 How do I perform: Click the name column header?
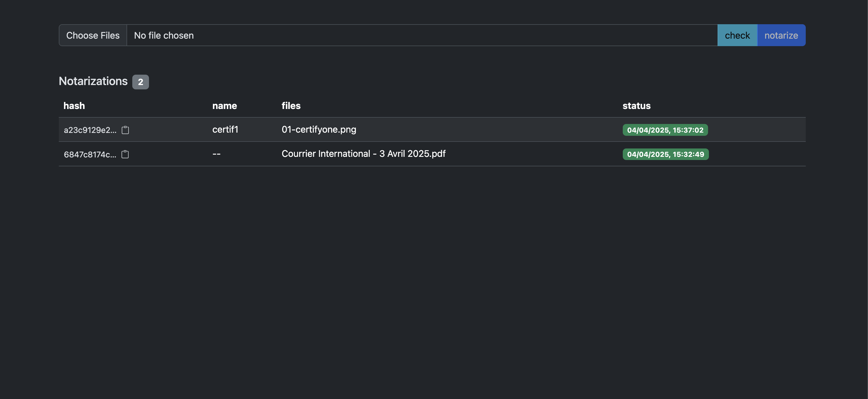pos(224,106)
